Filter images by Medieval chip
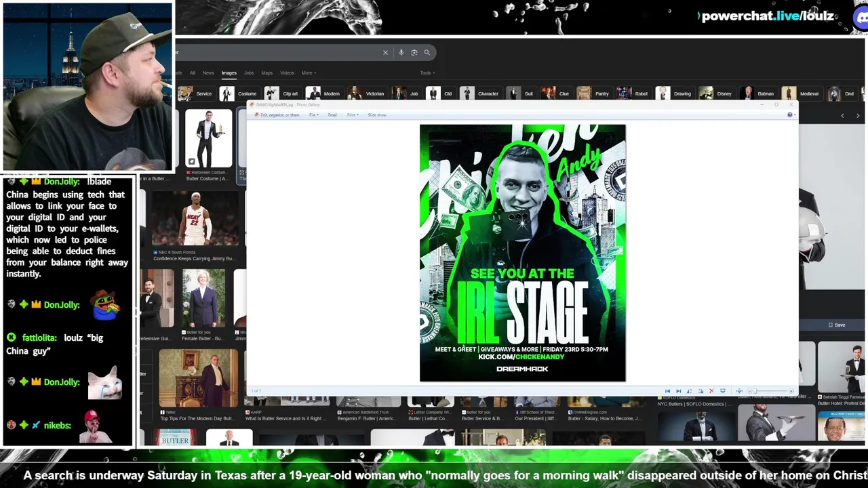868x488 pixels. click(802, 94)
